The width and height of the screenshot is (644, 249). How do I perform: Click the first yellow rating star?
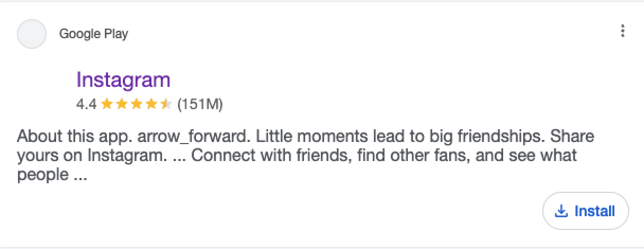point(106,104)
